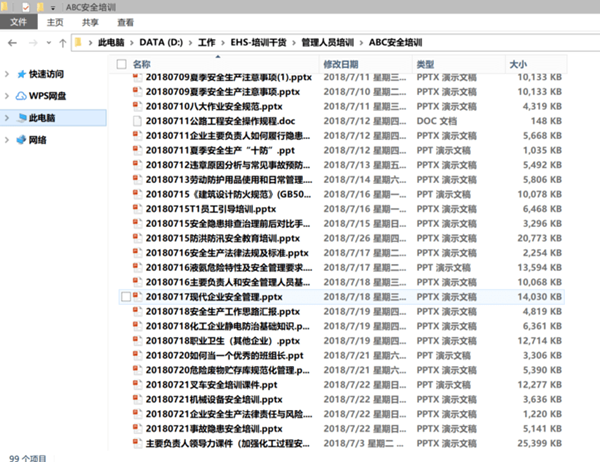This screenshot has height=462, width=600.
Task: Click the 网络 network icon in sidebar
Action: 19,140
